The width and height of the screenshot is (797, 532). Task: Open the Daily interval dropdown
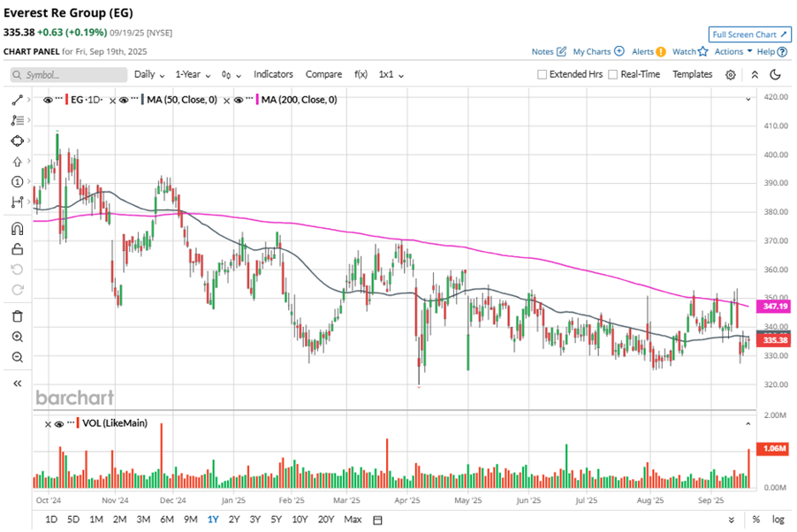[149, 75]
